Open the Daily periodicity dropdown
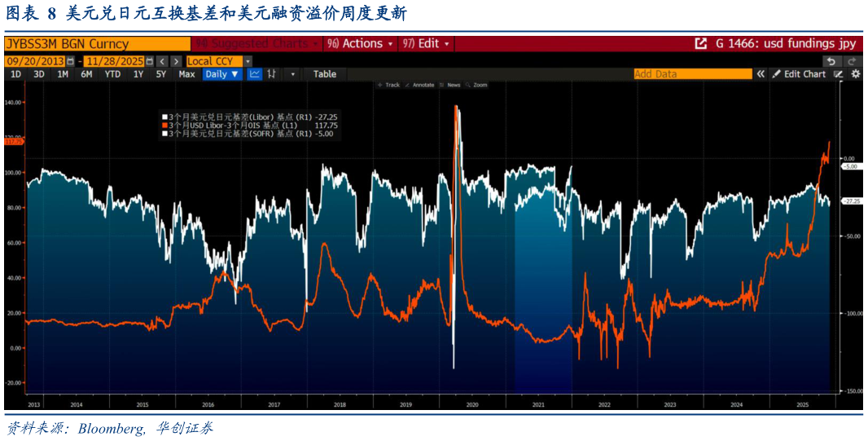This screenshot has height=441, width=868. pos(221,74)
